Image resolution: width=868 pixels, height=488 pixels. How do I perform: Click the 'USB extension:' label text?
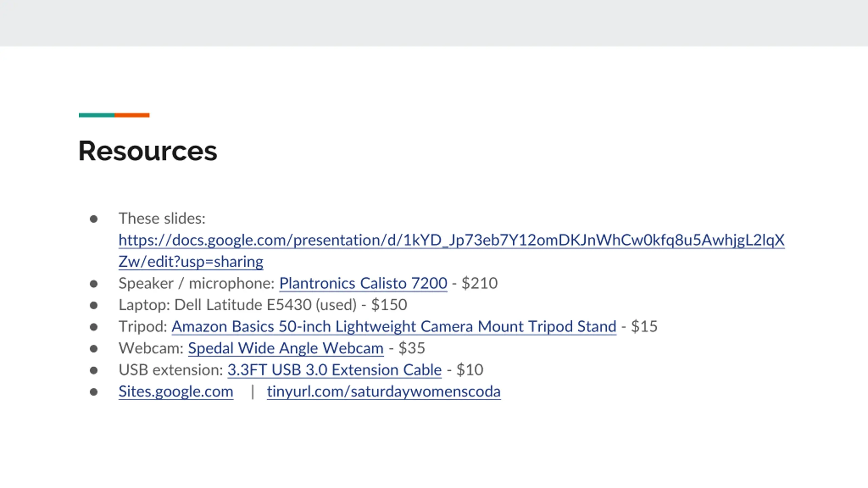coord(171,370)
